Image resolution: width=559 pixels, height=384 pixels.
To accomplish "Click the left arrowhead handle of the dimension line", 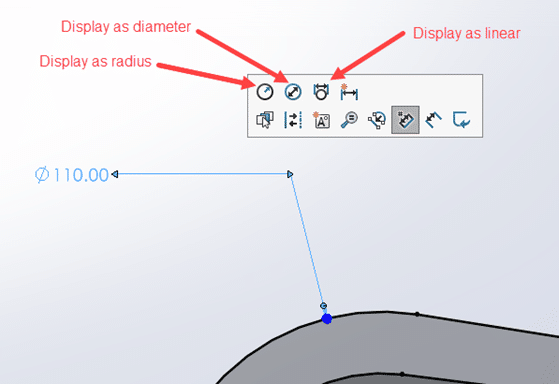I will click(x=114, y=174).
